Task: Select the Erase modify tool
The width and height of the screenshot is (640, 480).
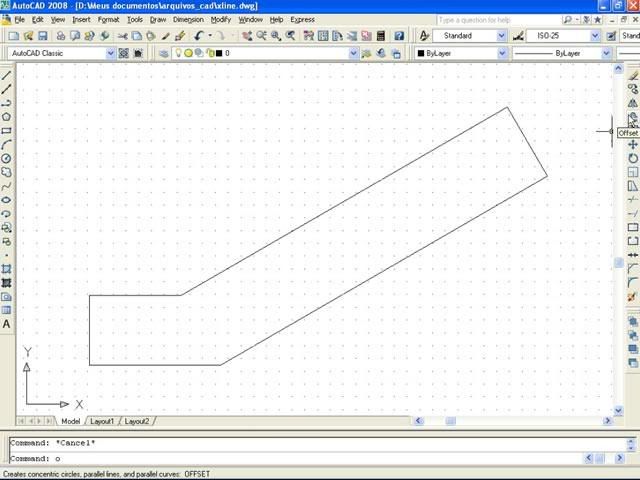Action: [633, 76]
